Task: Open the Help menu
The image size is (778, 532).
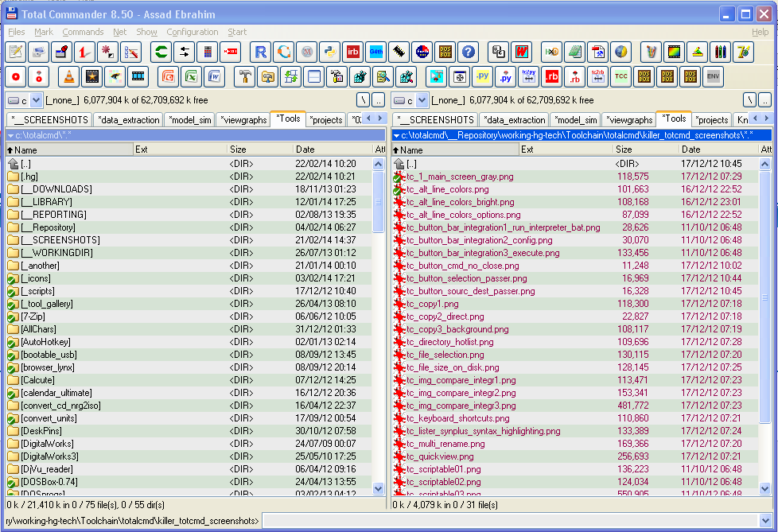Action: [x=760, y=32]
